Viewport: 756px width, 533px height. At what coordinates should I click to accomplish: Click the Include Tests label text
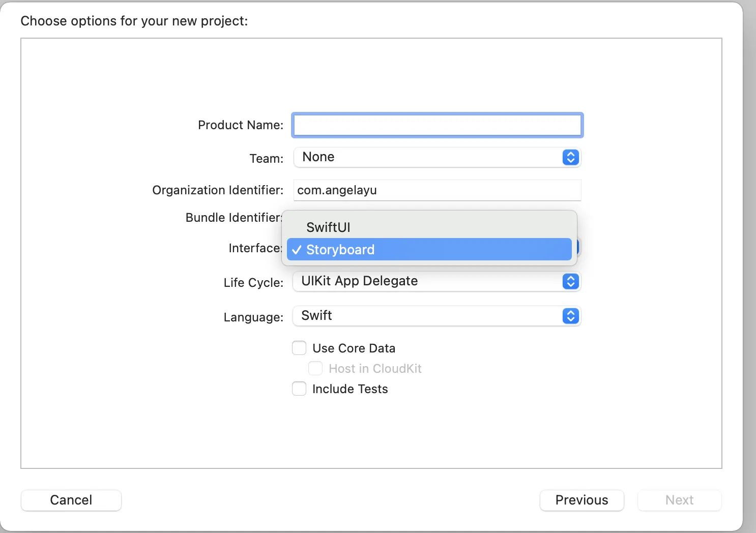350,389
